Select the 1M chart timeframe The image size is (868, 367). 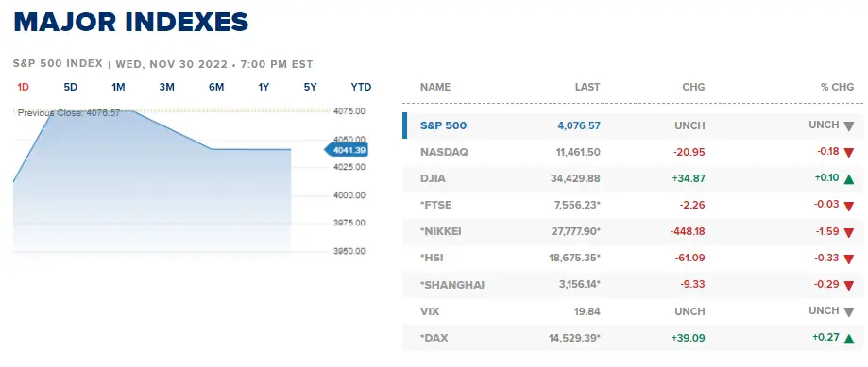pos(118,87)
